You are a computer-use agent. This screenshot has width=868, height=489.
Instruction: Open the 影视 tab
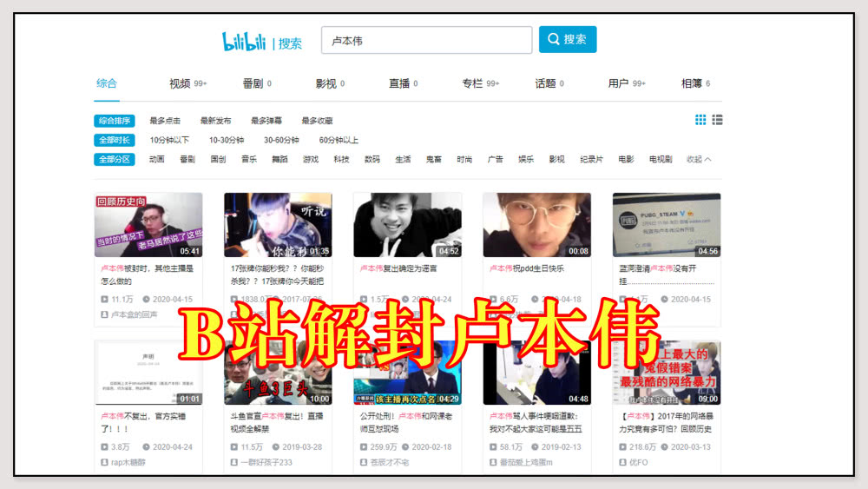[330, 83]
